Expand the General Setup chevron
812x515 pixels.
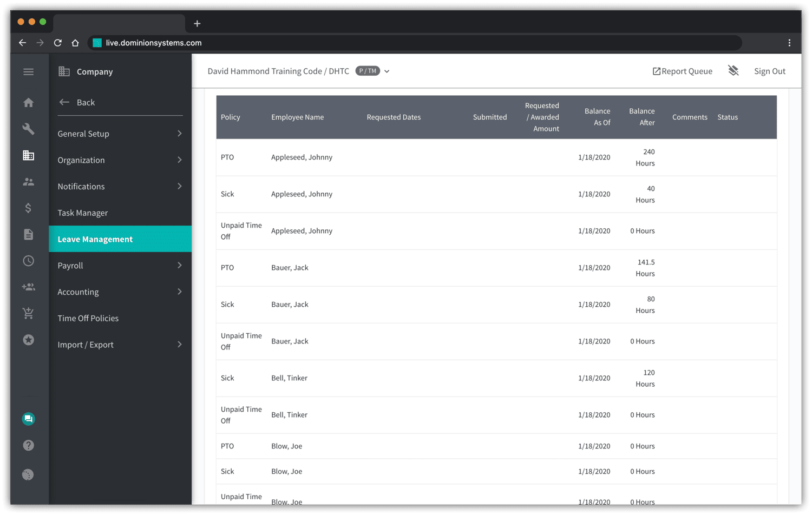[x=180, y=134]
